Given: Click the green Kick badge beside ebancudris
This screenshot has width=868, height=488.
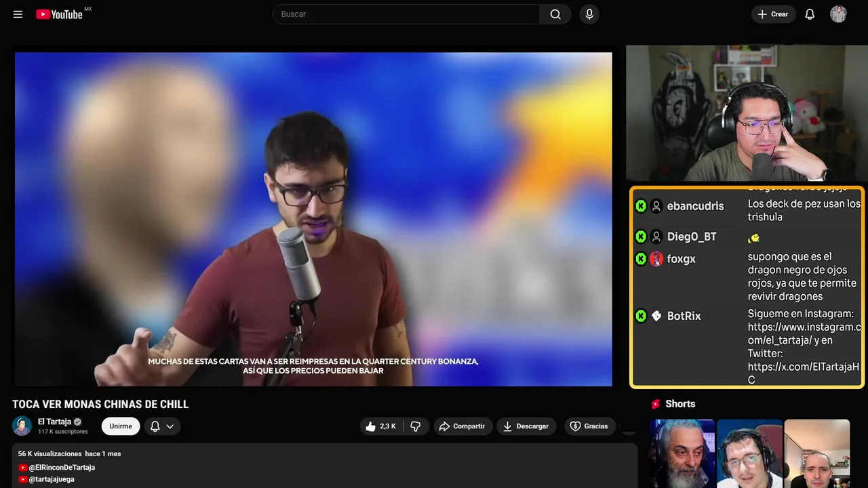Looking at the screenshot, I should [641, 206].
